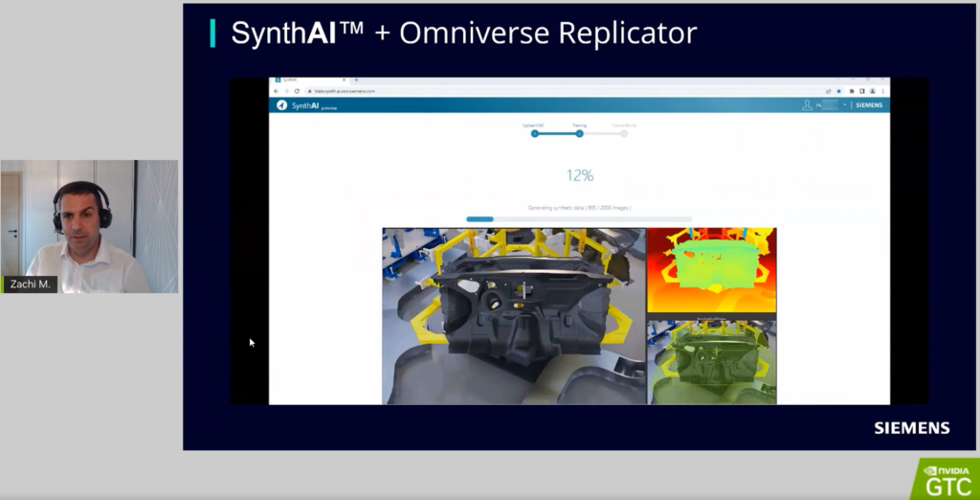The image size is (980, 500).
Task: Click the 12% progress text
Action: pos(580,176)
